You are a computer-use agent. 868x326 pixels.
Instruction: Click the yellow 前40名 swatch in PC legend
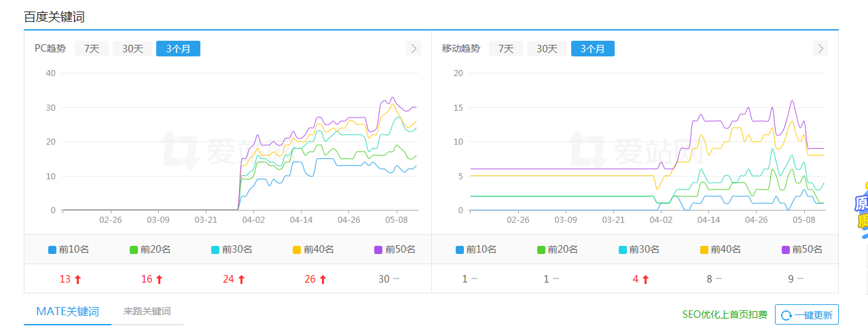click(297, 250)
